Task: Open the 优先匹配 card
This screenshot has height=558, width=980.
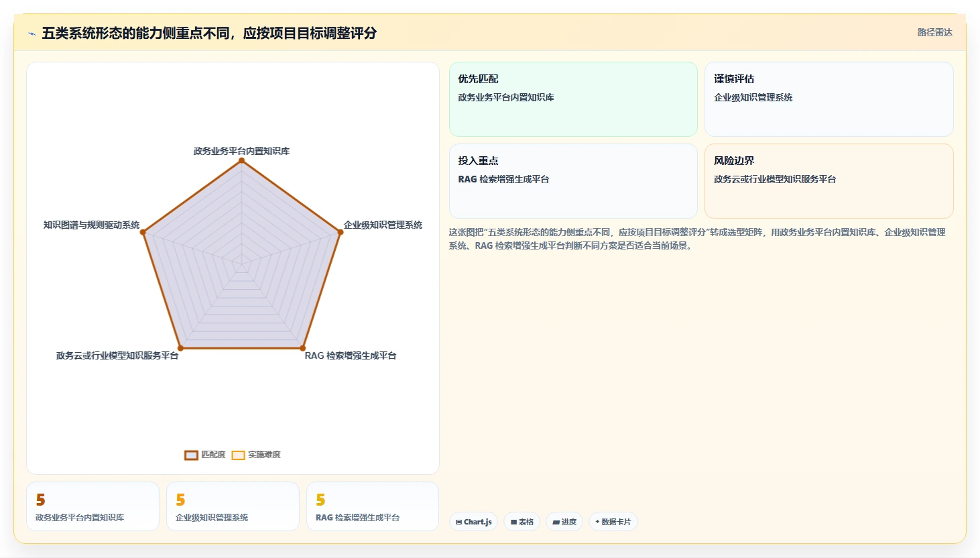Action: (573, 99)
